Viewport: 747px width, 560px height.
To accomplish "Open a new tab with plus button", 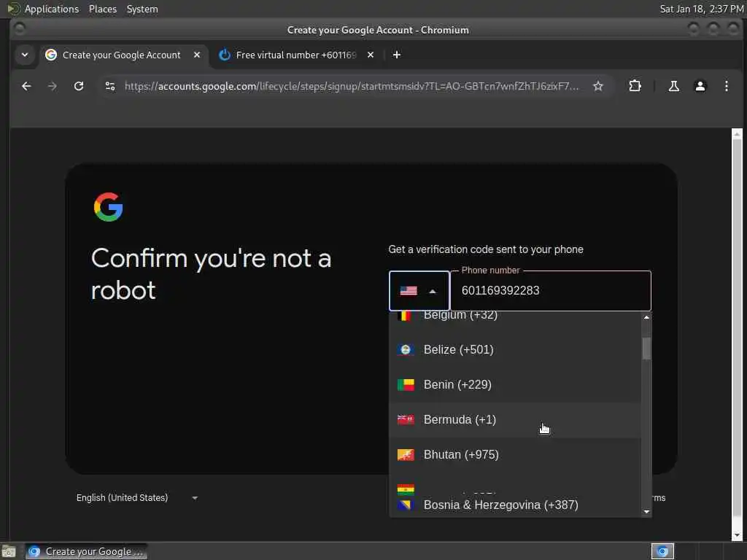I will coord(396,55).
